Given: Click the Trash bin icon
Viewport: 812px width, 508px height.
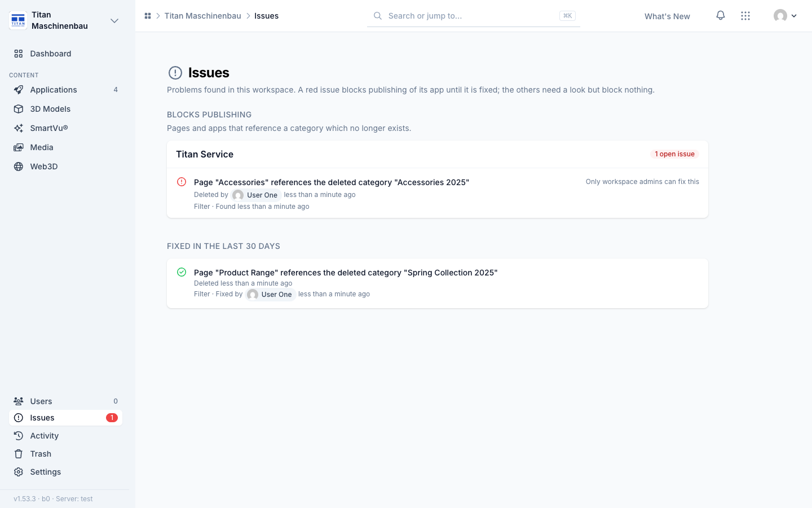Looking at the screenshot, I should [19, 454].
